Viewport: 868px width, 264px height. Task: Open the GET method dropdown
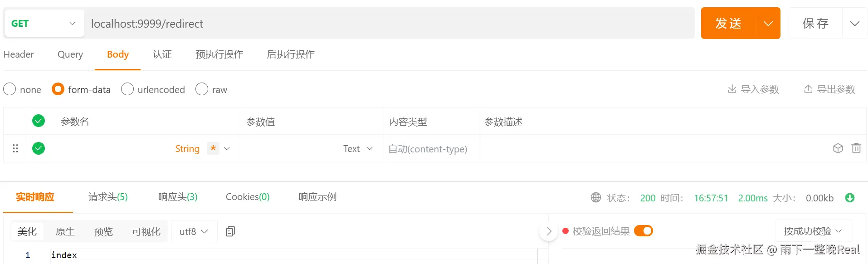[44, 24]
